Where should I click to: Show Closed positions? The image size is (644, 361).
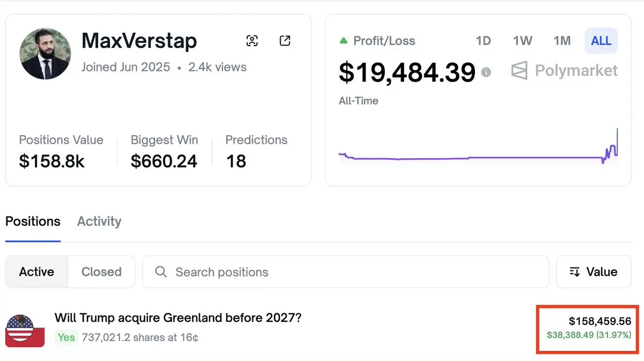point(101,272)
